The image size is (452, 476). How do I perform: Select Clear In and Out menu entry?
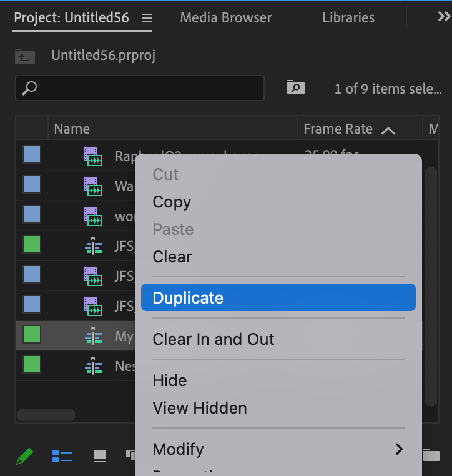point(214,339)
